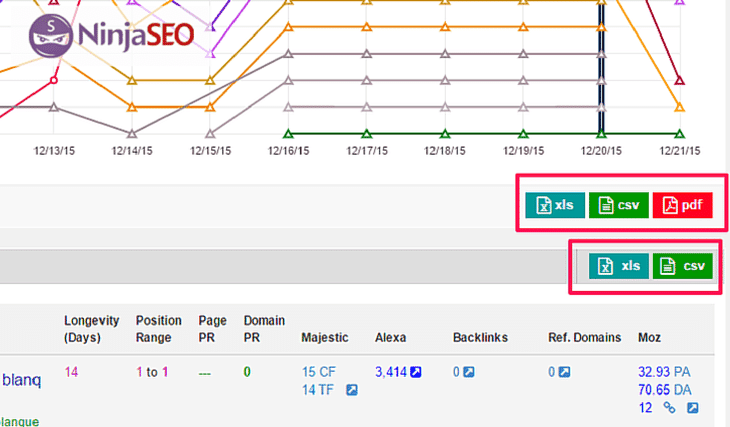
Task: Click the 12/13/15 date label on chart axis
Action: tap(54, 151)
